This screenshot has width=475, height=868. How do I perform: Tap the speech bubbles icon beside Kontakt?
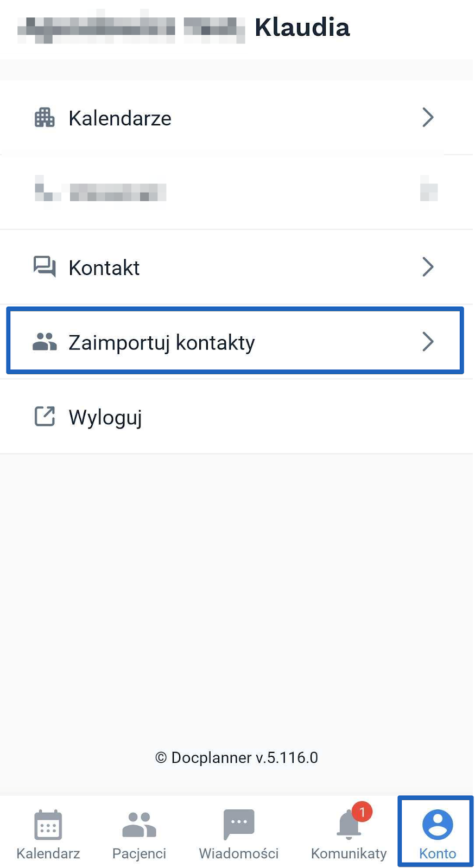[x=45, y=267]
